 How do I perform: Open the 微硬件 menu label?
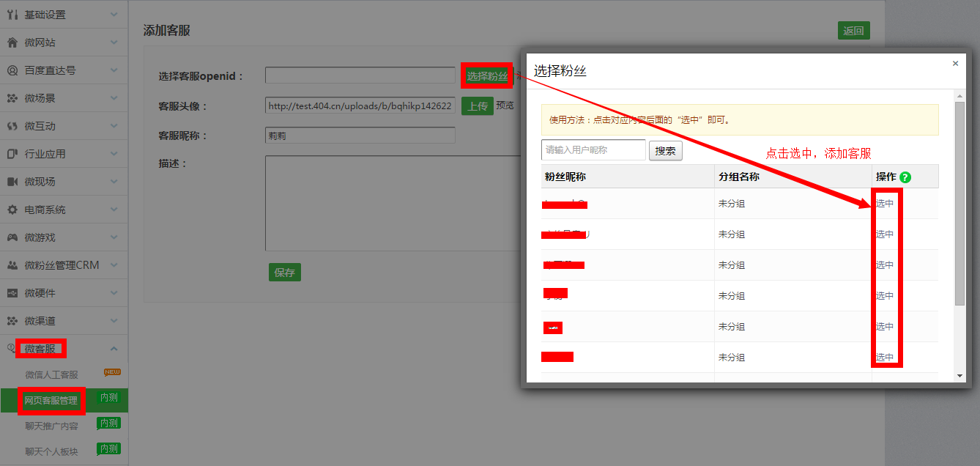click(40, 293)
